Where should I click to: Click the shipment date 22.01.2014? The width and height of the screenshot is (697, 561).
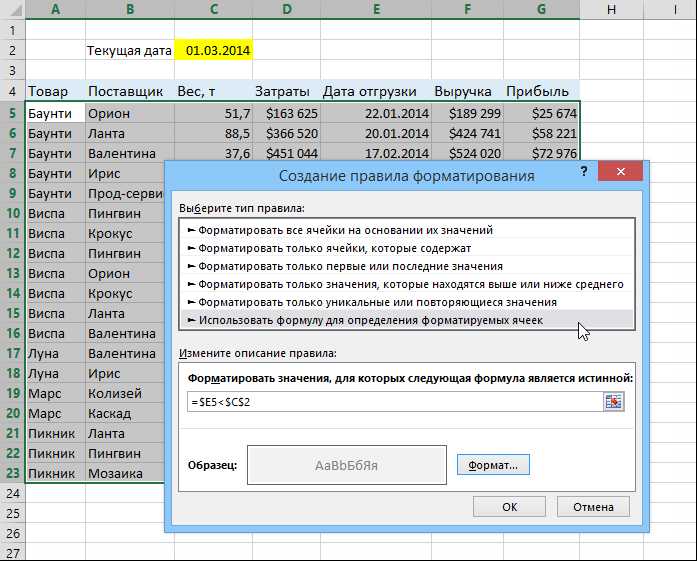coord(376,113)
